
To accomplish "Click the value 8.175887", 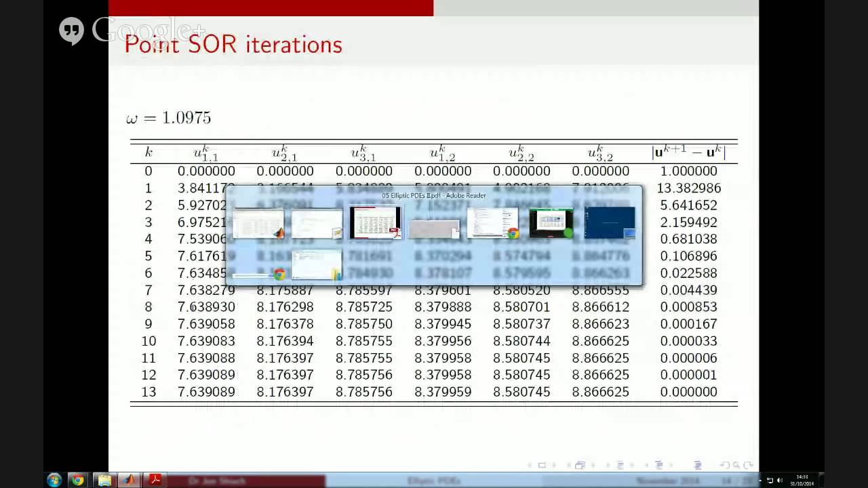I will (285, 290).
